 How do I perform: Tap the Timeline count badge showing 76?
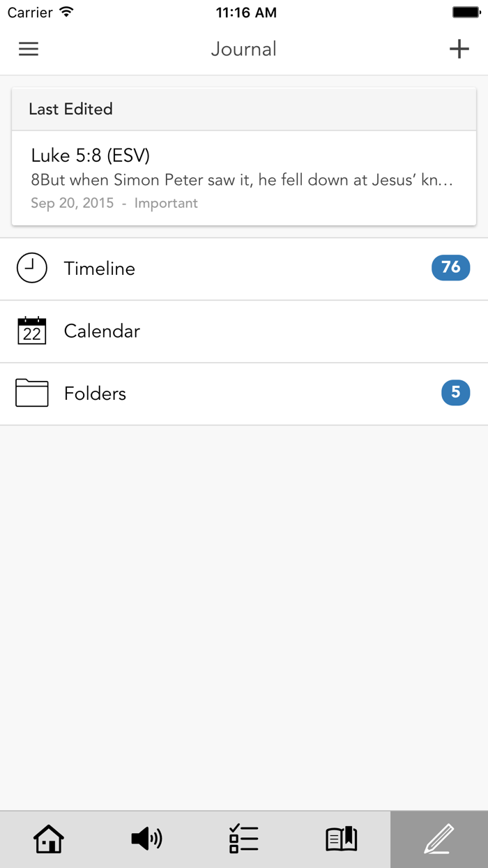450,268
